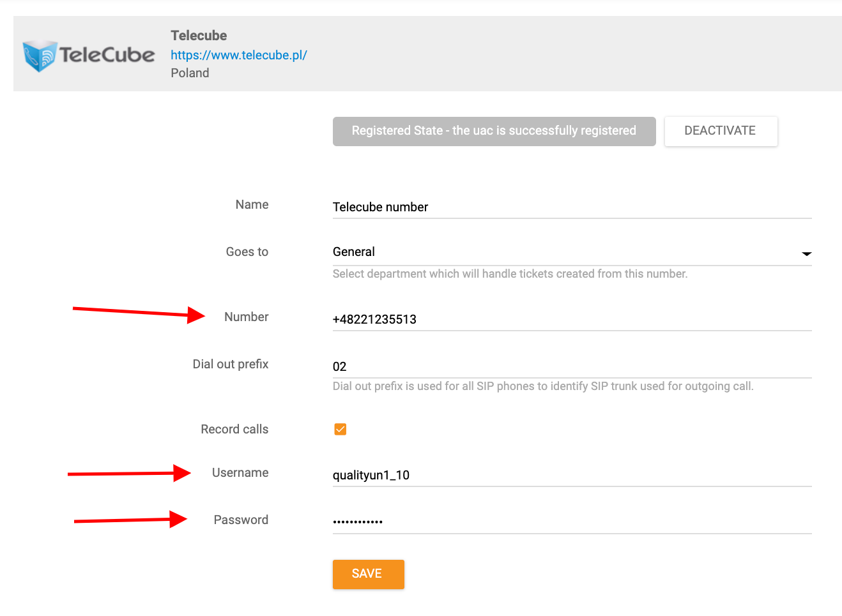Edit the Dial out prefix field

pos(571,366)
